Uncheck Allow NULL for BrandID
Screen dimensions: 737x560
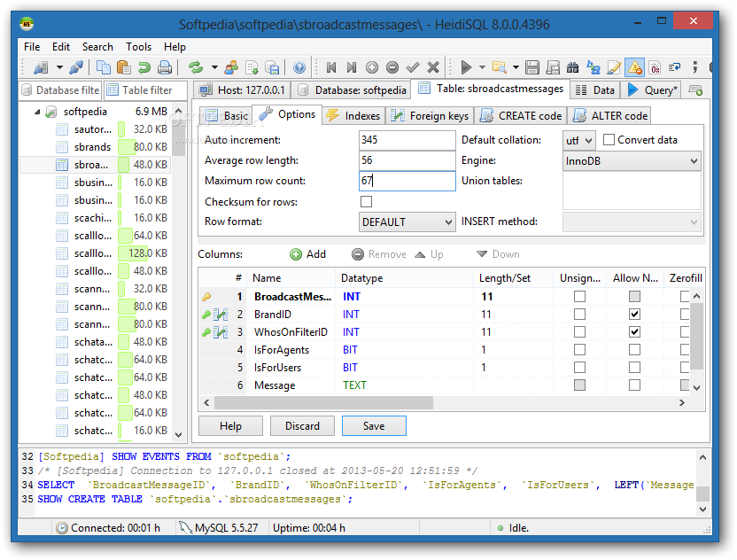pyautogui.click(x=634, y=314)
